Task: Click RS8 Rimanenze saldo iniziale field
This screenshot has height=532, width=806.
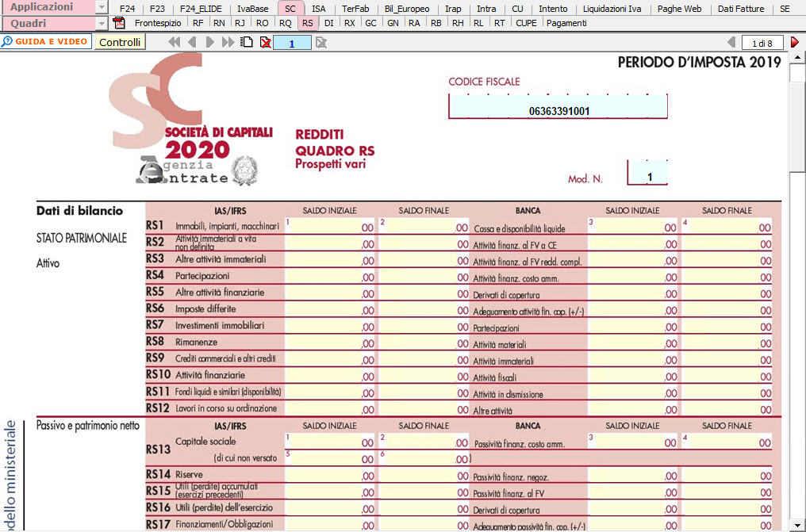Action: [x=329, y=343]
